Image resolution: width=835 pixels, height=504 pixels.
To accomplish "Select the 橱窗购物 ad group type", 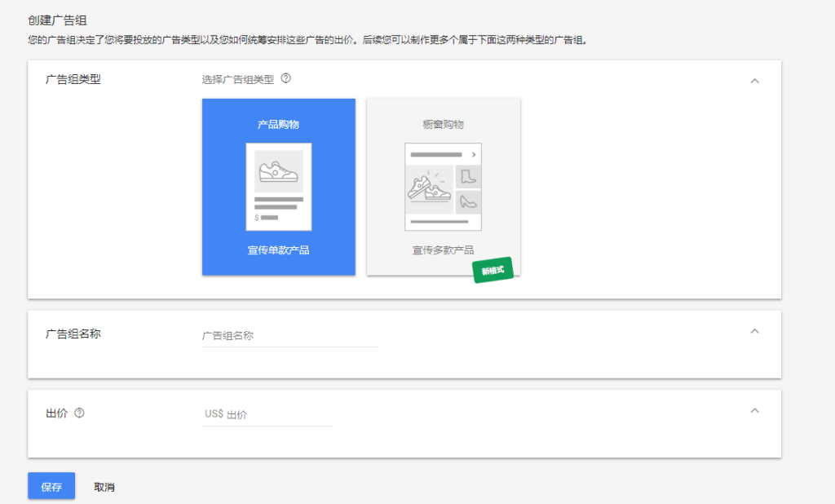I will pyautogui.click(x=443, y=188).
